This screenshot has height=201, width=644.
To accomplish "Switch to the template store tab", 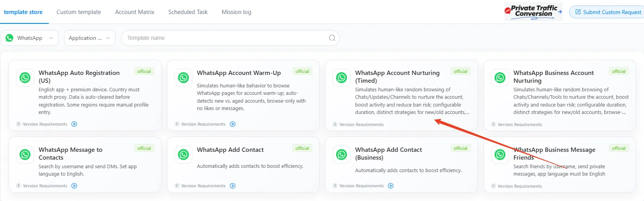I will [x=23, y=12].
